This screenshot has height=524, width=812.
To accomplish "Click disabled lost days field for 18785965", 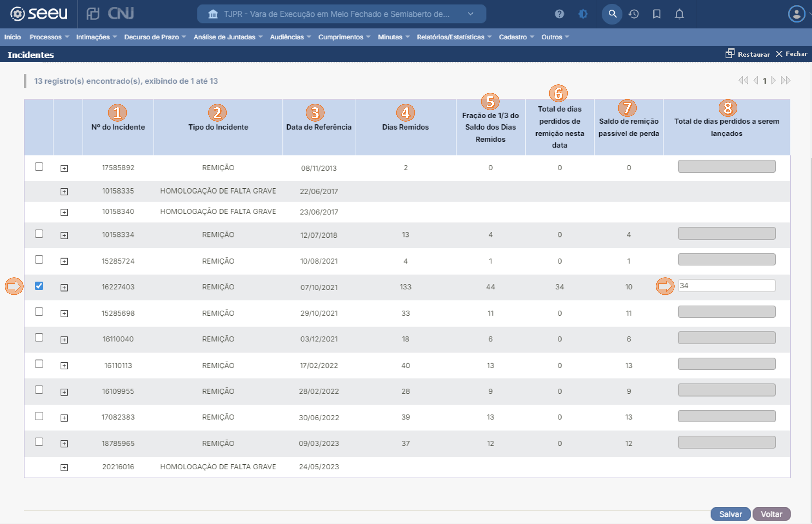I will [x=727, y=442].
